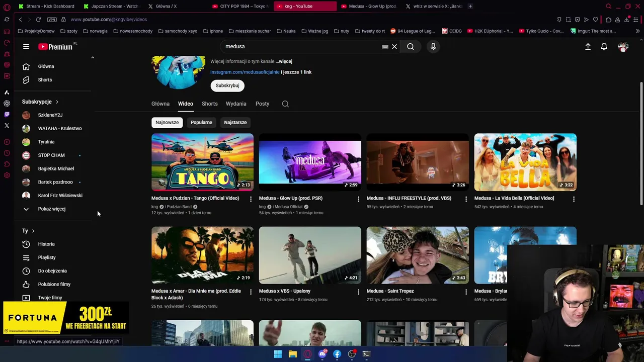Click the address bar URL
This screenshot has height=362, width=644.
point(109,20)
